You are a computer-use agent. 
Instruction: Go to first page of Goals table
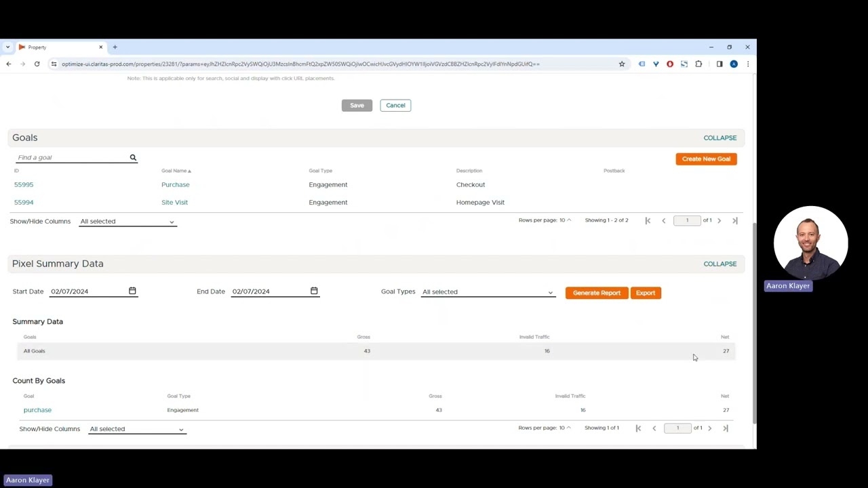tap(648, 220)
